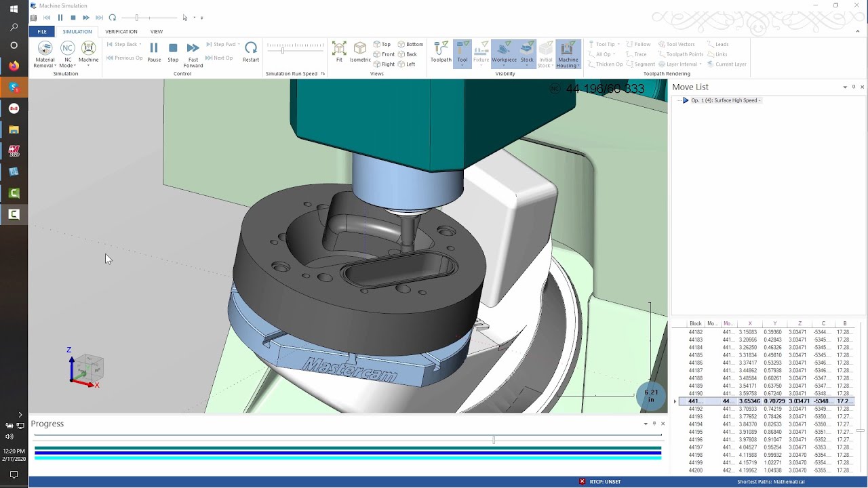Image resolution: width=868 pixels, height=488 pixels.
Task: Toggle Initial Stock visibility
Action: (x=545, y=54)
